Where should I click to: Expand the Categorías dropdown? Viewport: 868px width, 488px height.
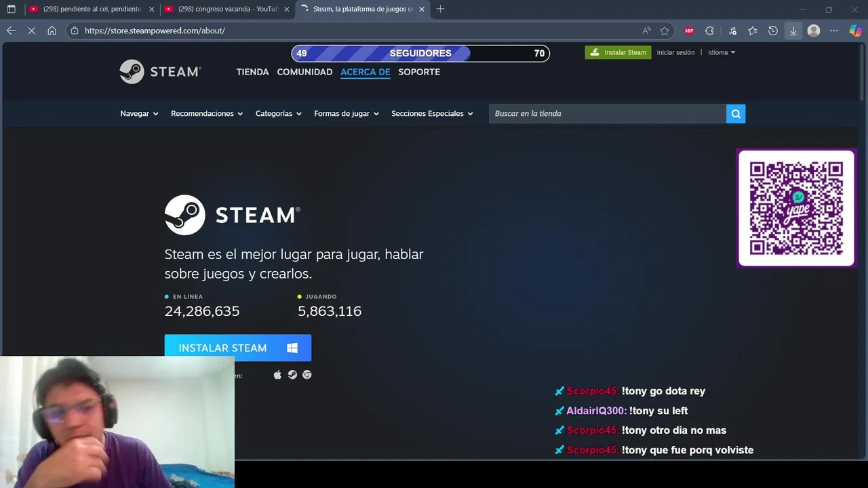(279, 114)
